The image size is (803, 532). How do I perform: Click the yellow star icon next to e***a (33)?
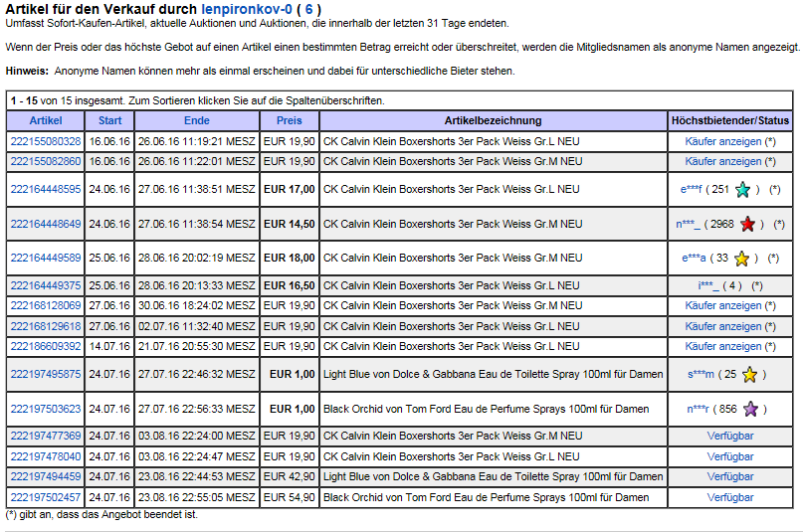coord(741,259)
